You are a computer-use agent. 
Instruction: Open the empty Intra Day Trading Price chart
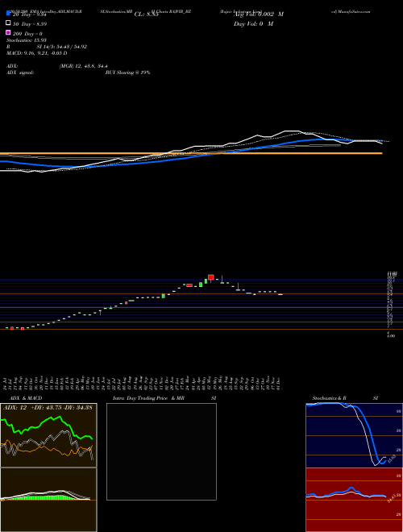coord(161,451)
